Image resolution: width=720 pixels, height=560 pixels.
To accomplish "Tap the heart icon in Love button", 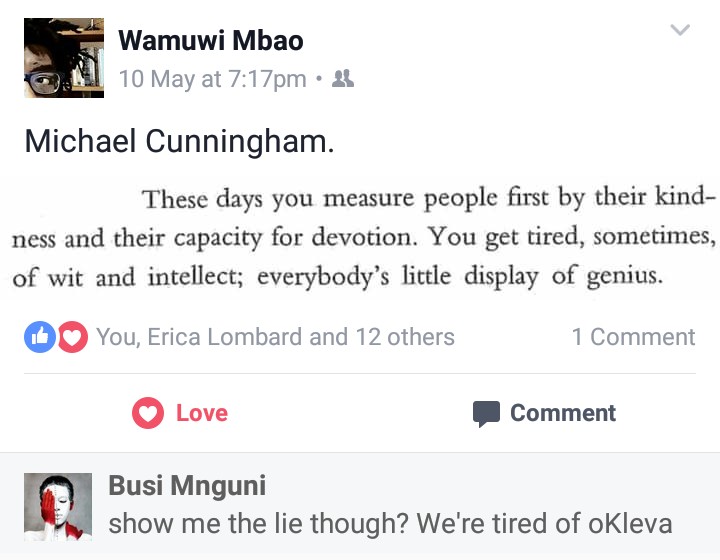I will 148,413.
